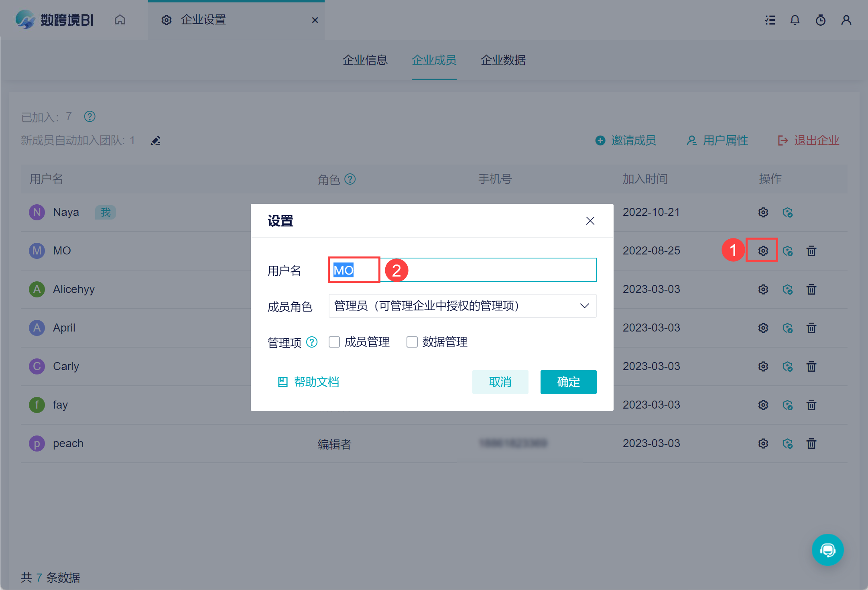
Task: Click the timer clock icon in header
Action: tap(820, 20)
